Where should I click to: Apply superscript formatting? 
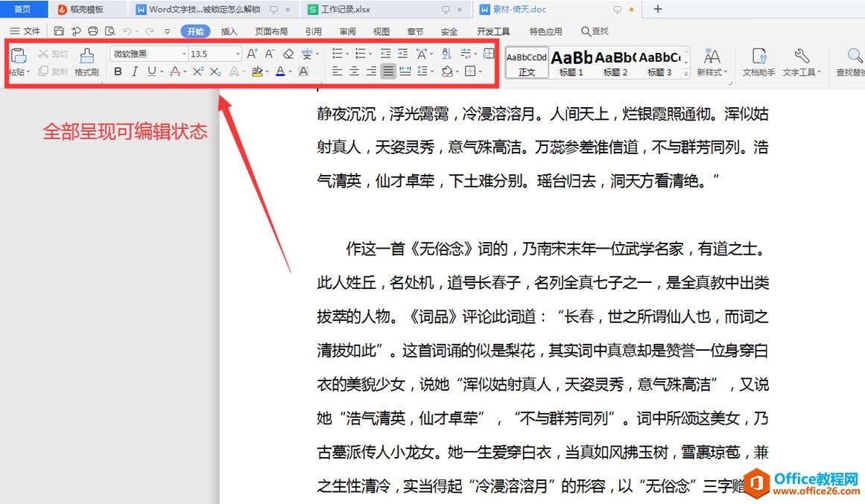click(x=197, y=71)
